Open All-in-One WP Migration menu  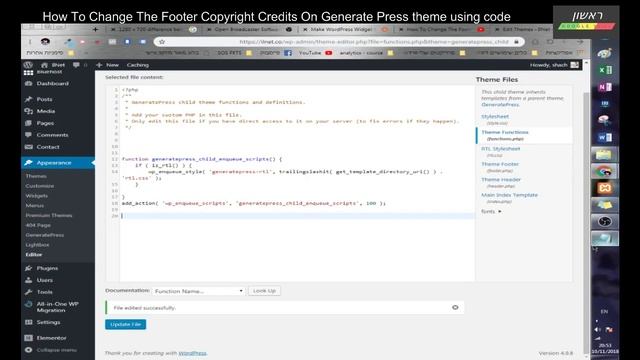click(x=57, y=307)
